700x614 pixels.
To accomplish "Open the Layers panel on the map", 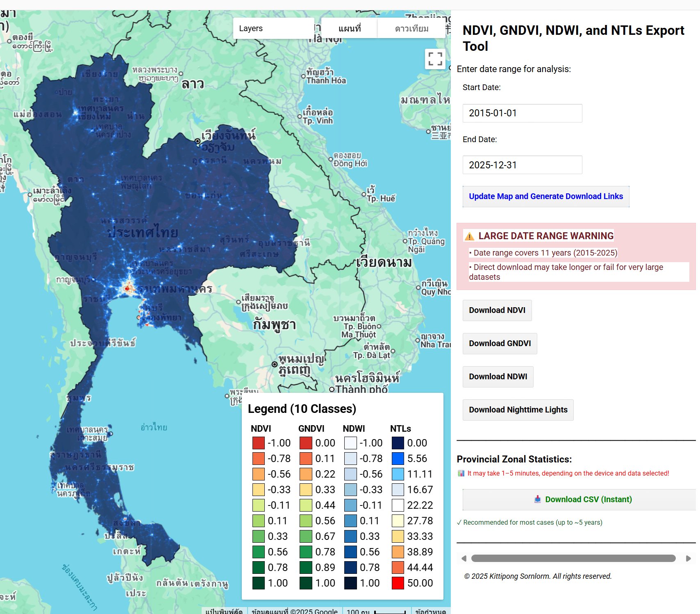I will click(273, 28).
